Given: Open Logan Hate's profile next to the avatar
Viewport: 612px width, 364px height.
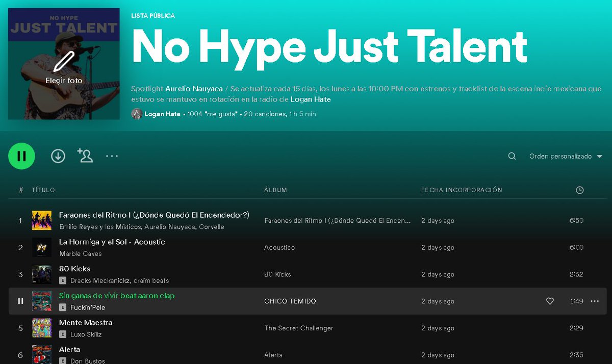Looking at the screenshot, I should coord(162,114).
